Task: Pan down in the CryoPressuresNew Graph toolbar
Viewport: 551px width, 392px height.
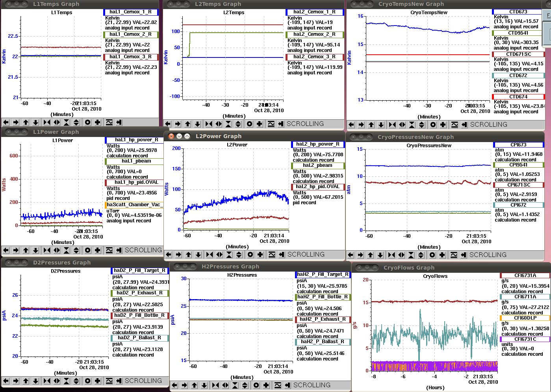Action: 380,255
